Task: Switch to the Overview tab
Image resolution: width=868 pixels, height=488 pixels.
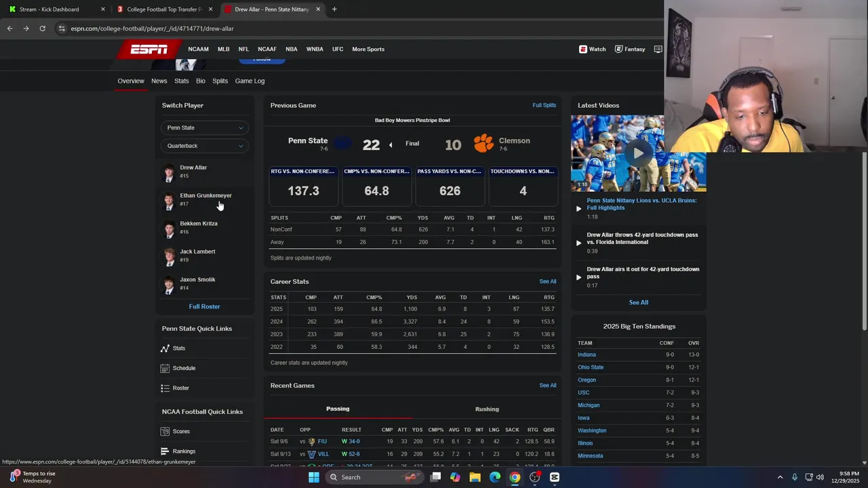Action: (131, 81)
